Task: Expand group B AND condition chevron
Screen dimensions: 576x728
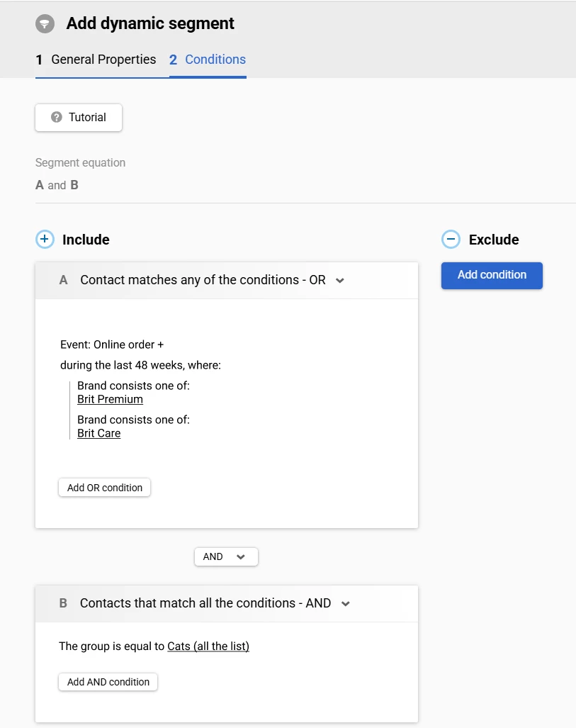Action: pos(345,603)
